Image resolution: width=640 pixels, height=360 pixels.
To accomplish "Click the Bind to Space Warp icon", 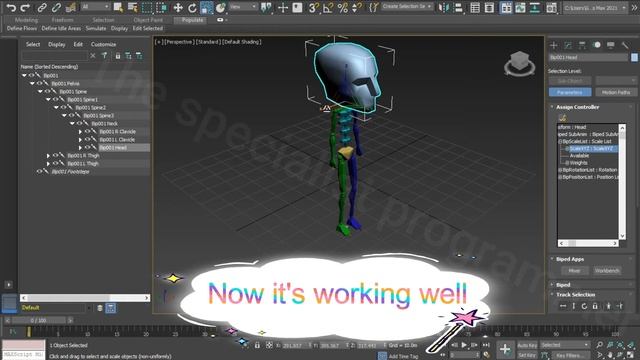I will coord(71,7).
